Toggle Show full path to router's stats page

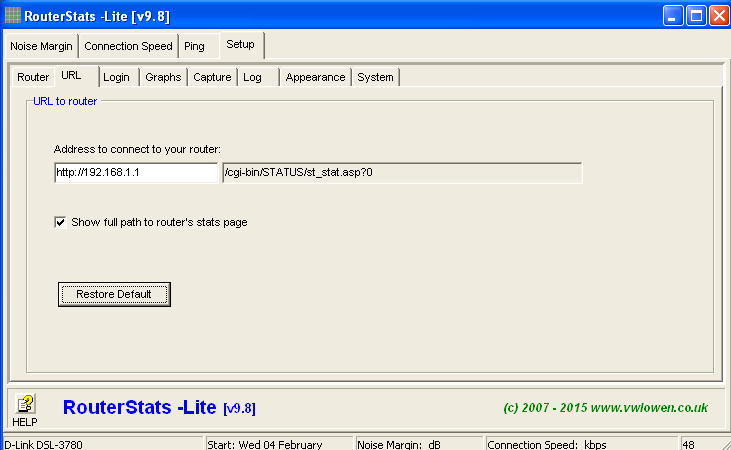click(x=61, y=222)
